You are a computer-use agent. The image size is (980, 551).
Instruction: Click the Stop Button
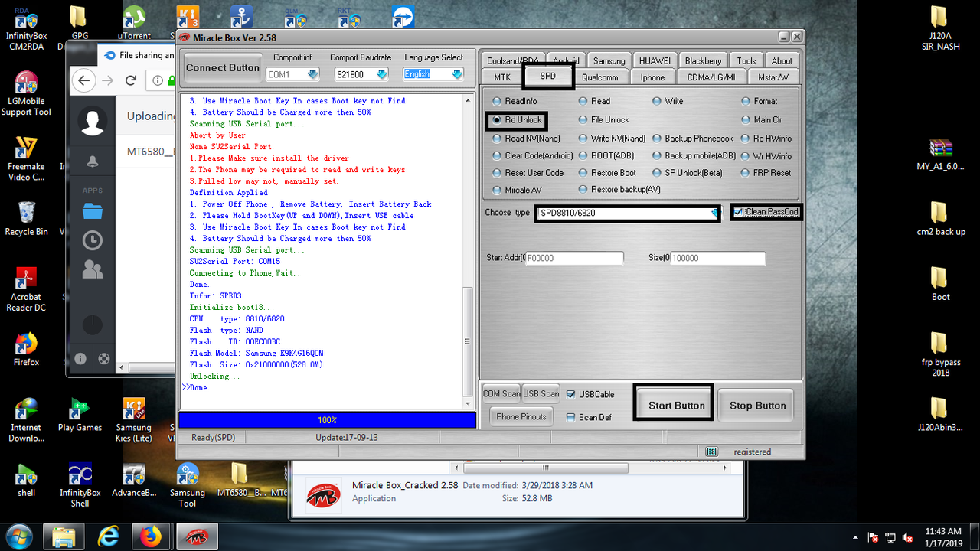[757, 405]
